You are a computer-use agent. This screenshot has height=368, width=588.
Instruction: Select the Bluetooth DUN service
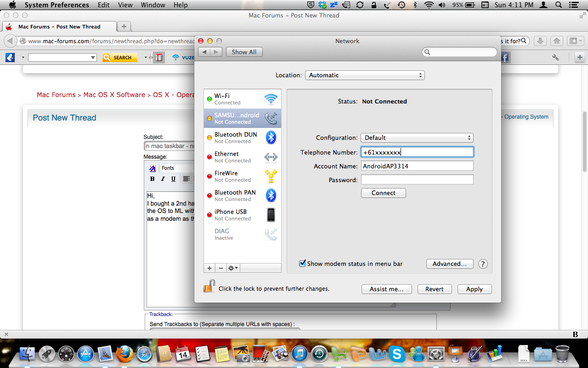coord(243,138)
